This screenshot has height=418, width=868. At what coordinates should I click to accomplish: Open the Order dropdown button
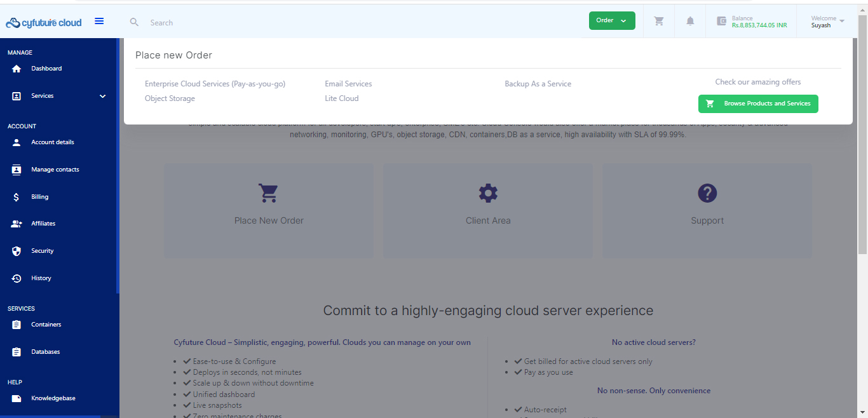612,20
